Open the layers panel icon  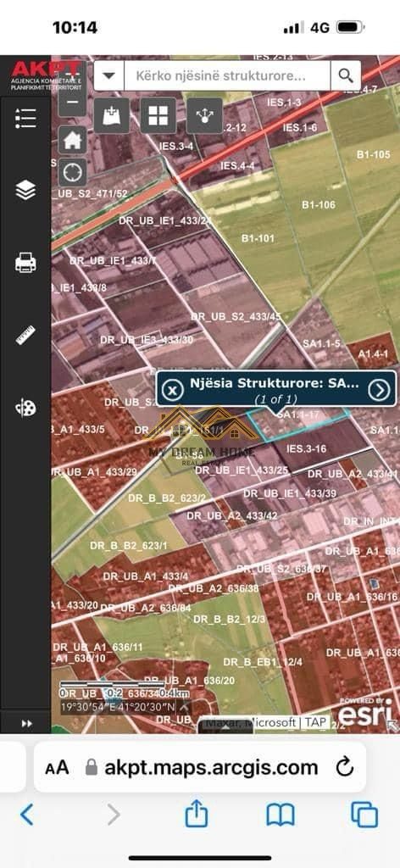pos(25,190)
